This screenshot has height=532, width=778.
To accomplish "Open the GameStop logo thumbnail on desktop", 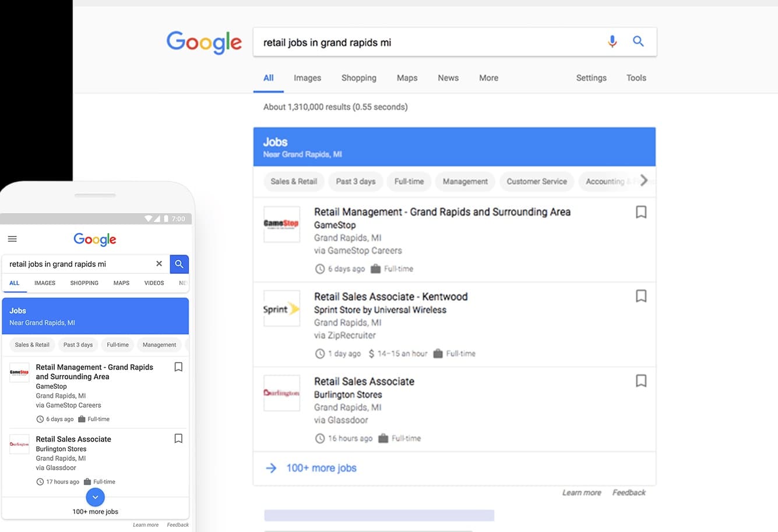I will tap(281, 224).
